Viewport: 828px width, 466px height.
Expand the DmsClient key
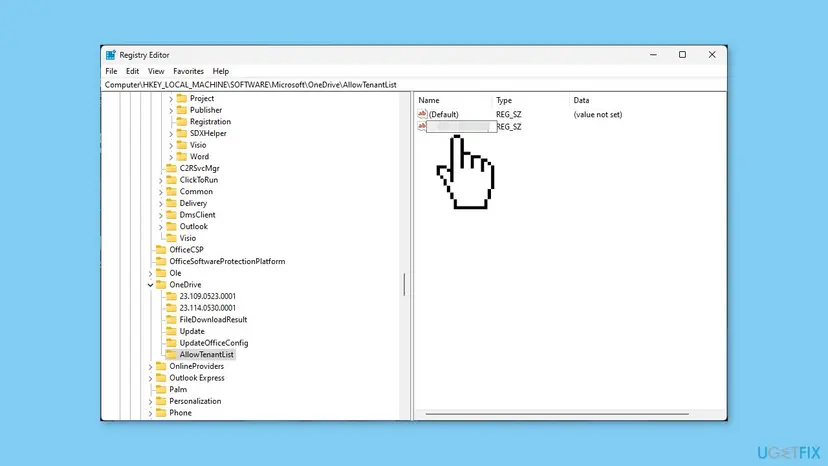click(161, 215)
